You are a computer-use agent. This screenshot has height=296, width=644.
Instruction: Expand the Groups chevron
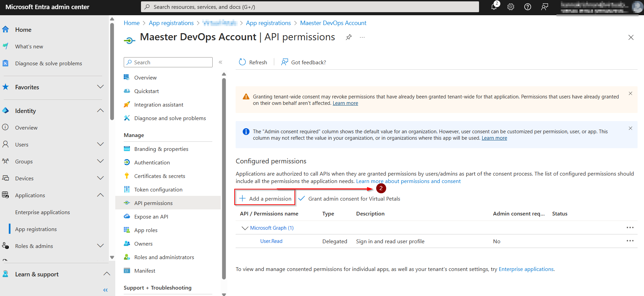[x=100, y=161]
